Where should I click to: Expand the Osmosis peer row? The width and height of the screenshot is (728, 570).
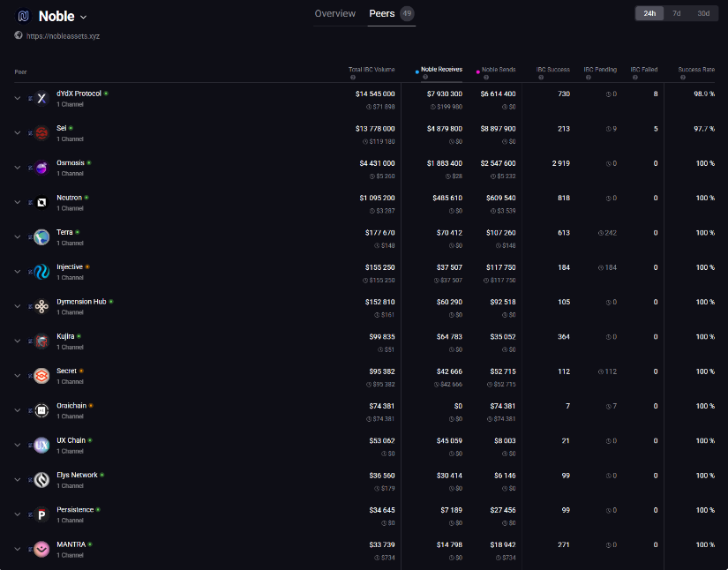point(18,168)
